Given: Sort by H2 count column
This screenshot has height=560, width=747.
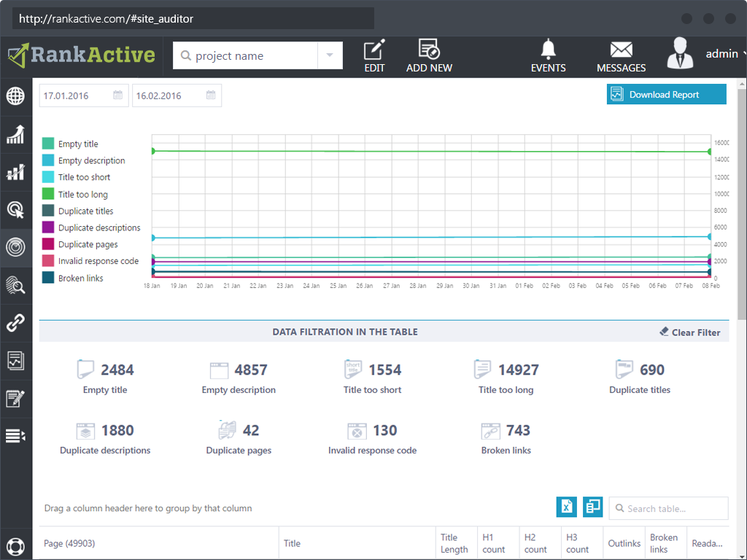Looking at the screenshot, I should 541,543.
